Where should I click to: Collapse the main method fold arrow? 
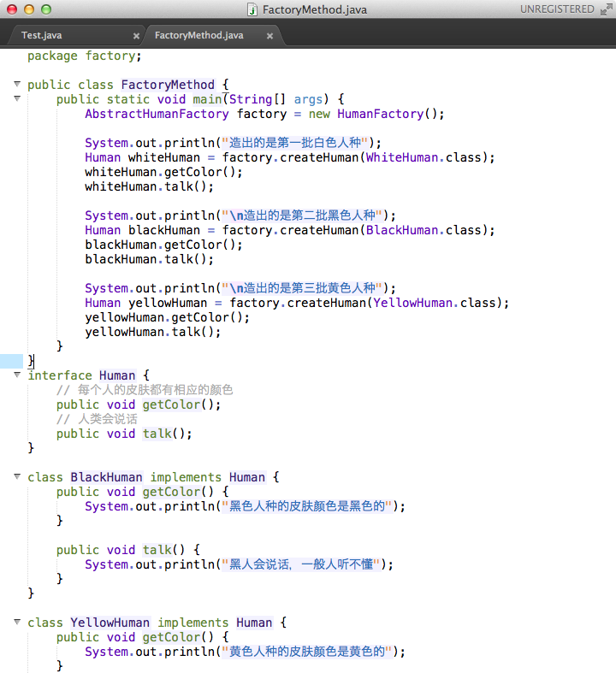[17, 98]
